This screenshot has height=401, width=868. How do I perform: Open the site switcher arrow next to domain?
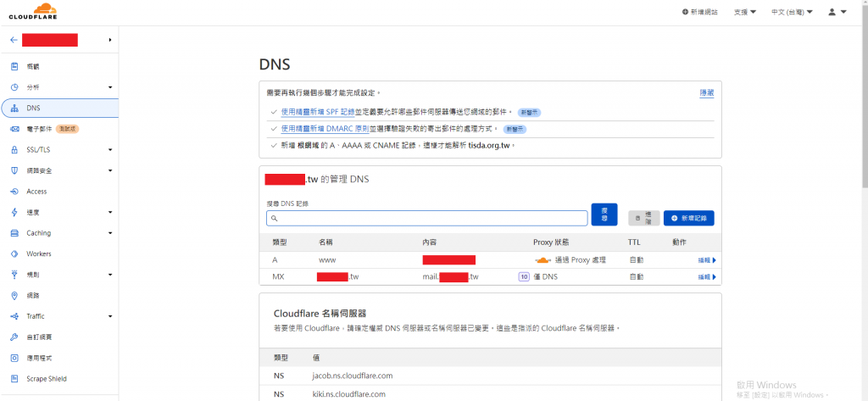(110, 40)
